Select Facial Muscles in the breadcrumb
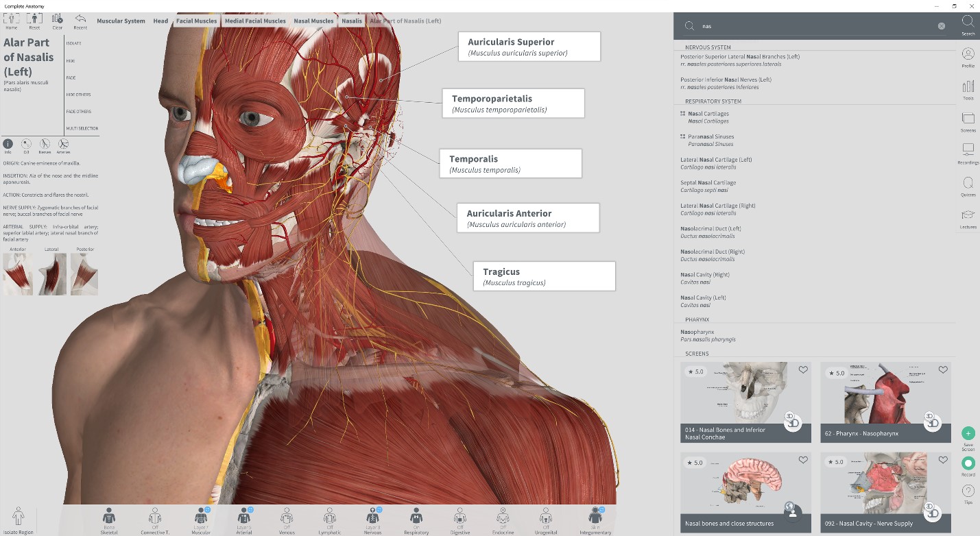Viewport: 980px width, 536px height. point(196,21)
